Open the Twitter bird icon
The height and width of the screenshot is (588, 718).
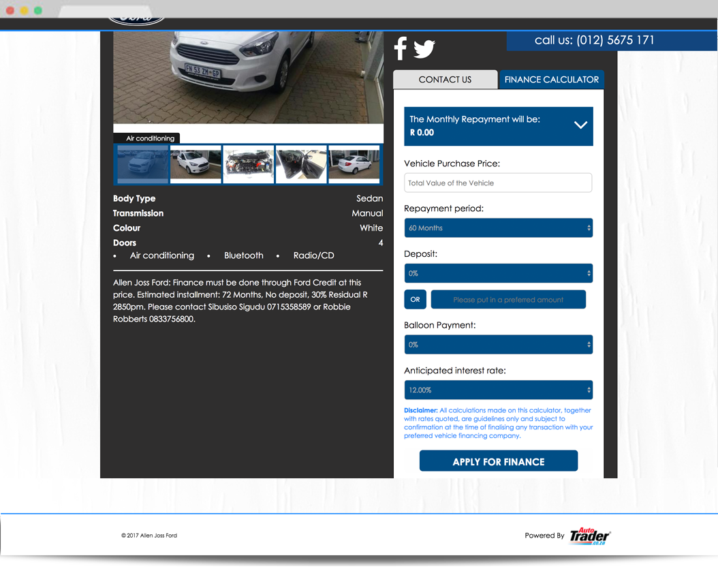coord(424,49)
